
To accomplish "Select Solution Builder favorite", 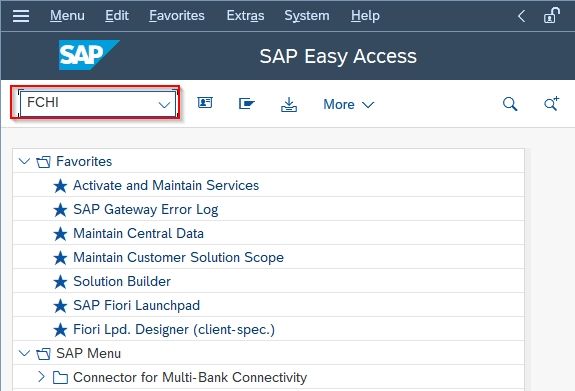I will click(x=122, y=282).
